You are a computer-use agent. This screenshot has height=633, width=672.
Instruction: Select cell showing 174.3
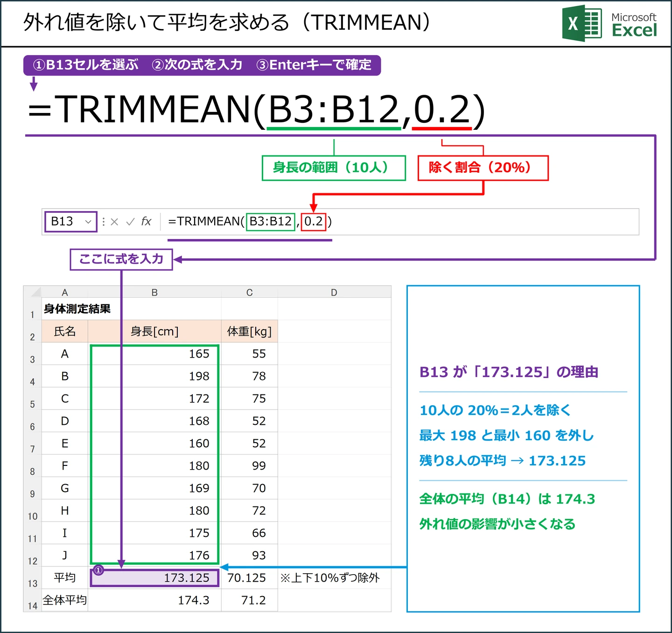click(x=154, y=600)
